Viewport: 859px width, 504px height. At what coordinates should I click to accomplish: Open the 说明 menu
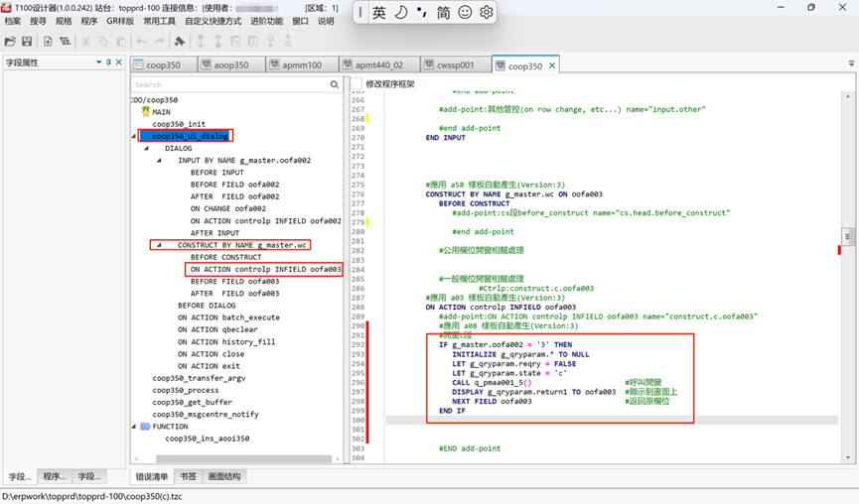(x=326, y=22)
